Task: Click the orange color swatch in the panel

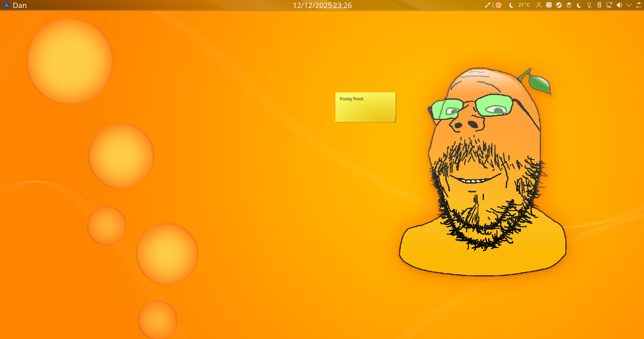Action: 499,5
